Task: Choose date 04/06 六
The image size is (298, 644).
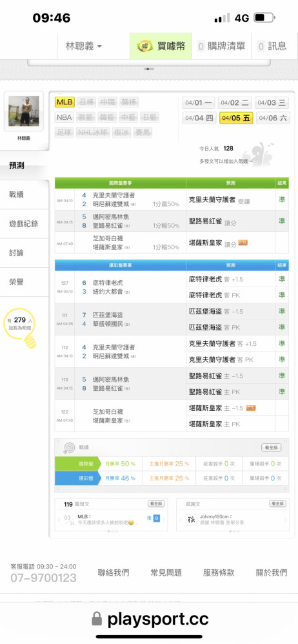Action: point(272,118)
